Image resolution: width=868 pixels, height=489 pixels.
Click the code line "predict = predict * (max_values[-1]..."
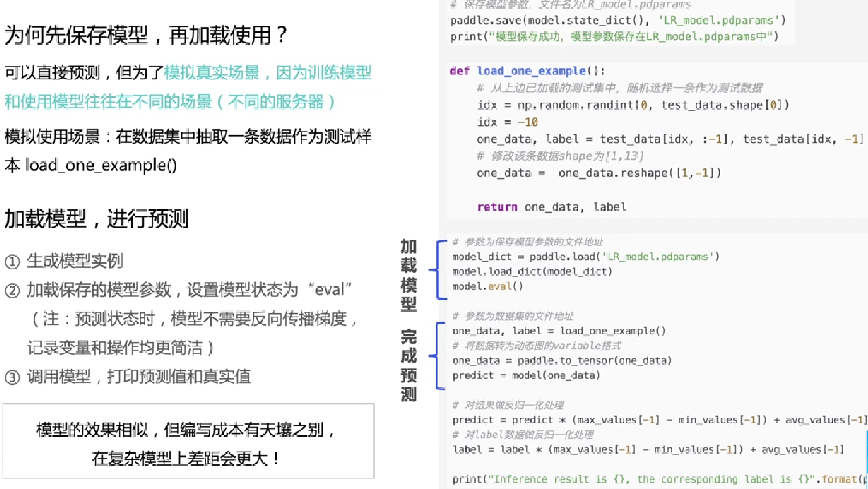tap(660, 420)
